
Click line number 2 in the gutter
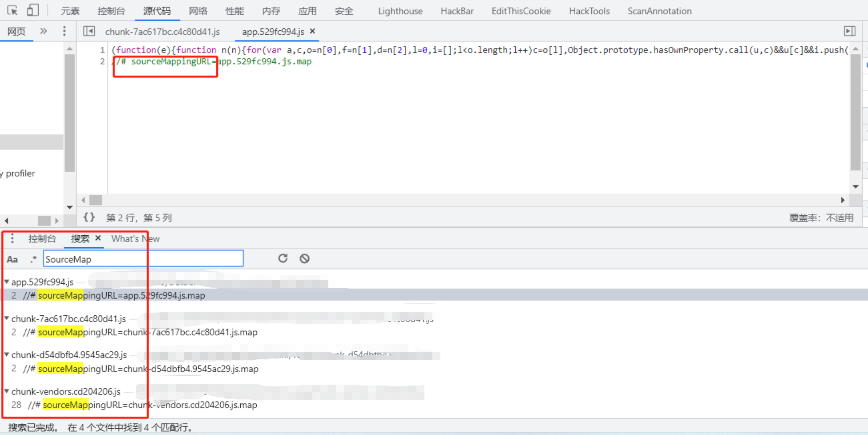102,61
